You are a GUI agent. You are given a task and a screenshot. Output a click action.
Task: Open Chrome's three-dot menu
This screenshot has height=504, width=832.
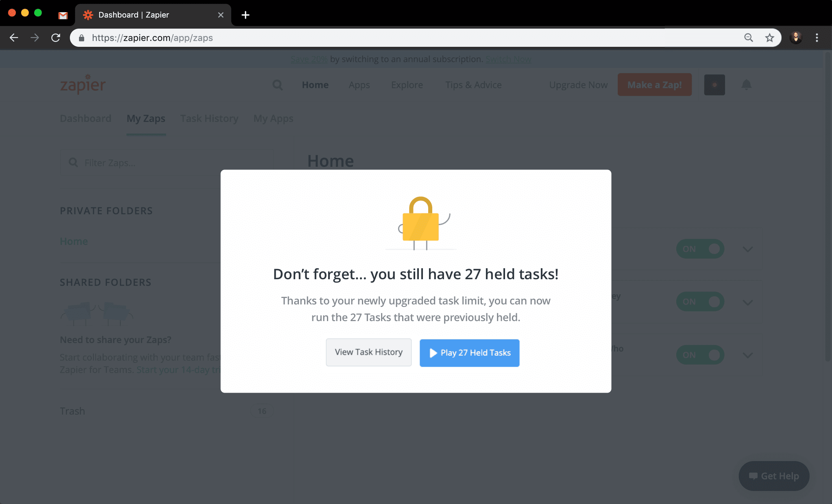point(817,38)
